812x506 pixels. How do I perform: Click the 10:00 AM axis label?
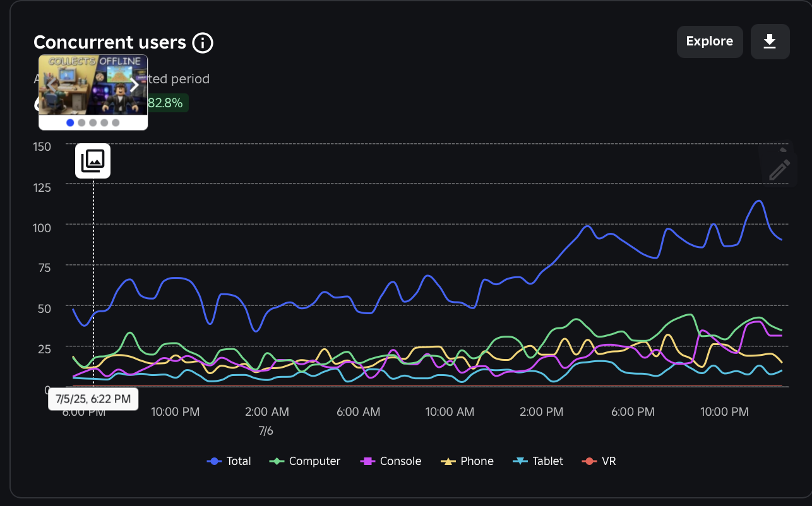click(450, 412)
